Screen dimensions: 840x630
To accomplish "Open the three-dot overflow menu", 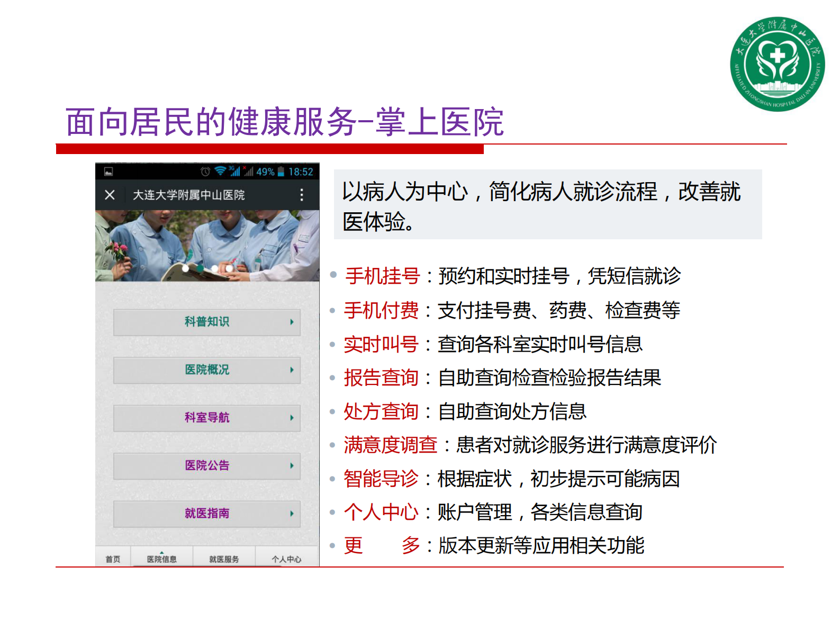I will (x=302, y=195).
